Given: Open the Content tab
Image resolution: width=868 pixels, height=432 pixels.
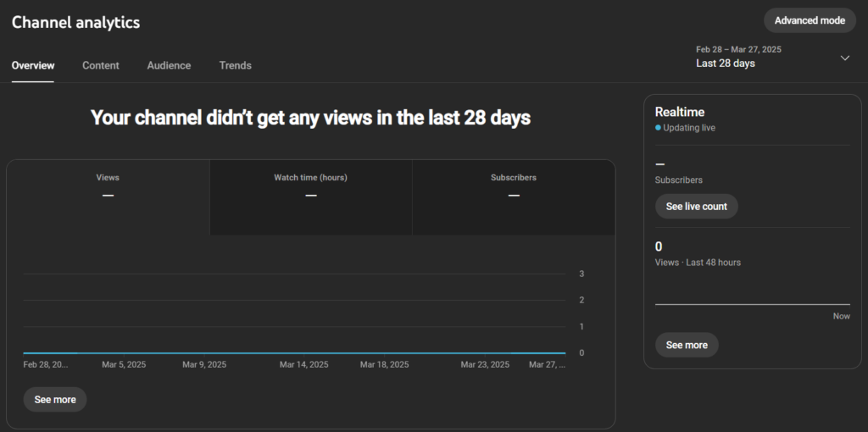Looking at the screenshot, I should (101, 65).
